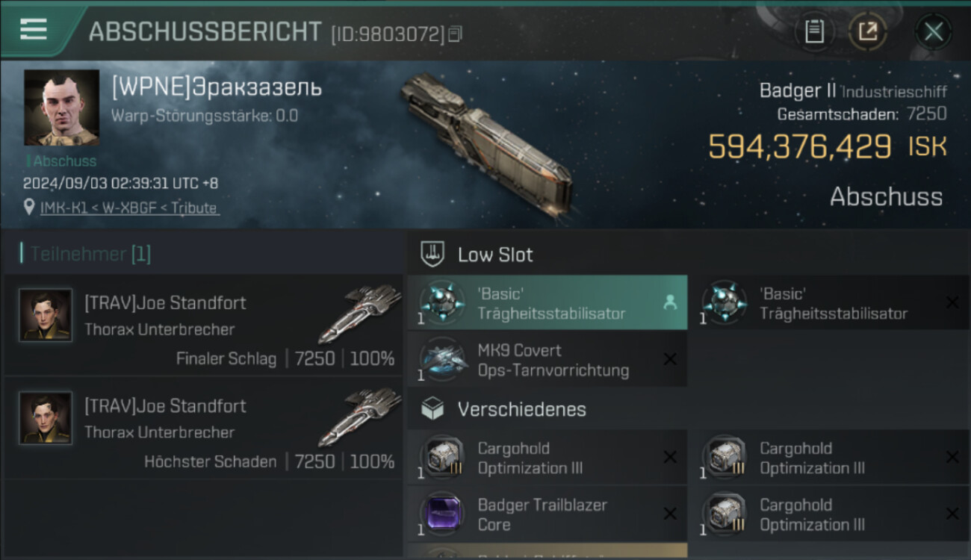971x560 pixels.
Task: Open the hamburger menu
Action: tap(34, 29)
